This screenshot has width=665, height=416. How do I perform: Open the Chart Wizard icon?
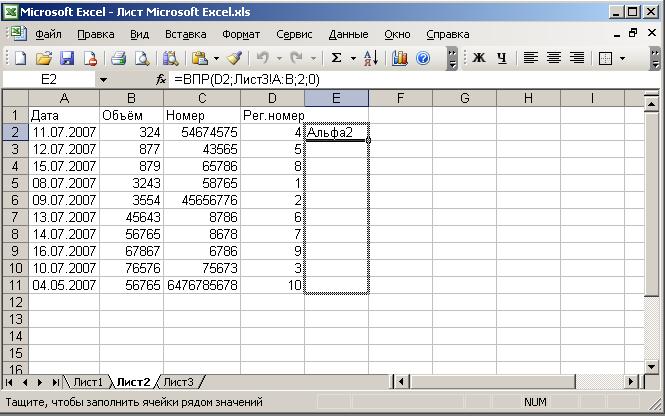click(400, 58)
